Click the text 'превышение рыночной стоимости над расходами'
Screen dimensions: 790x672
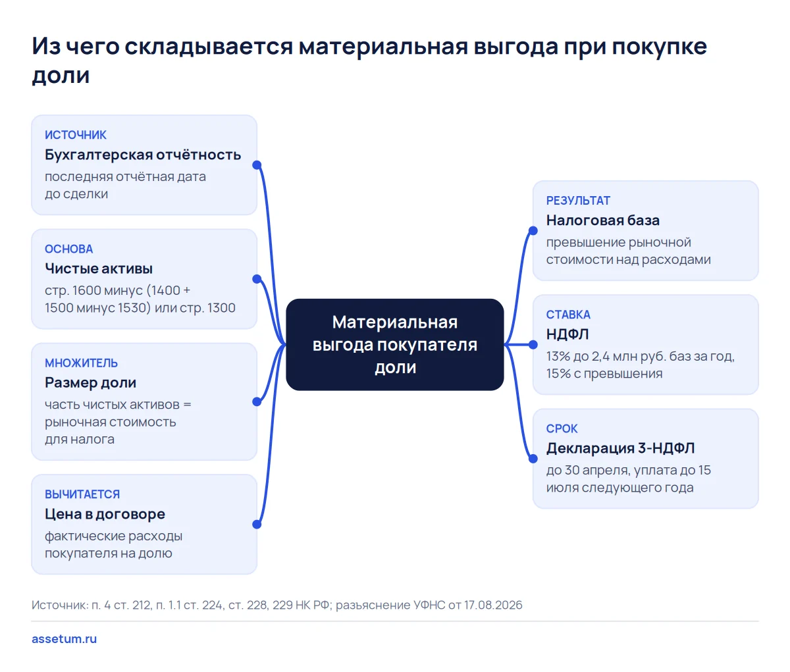tap(629, 251)
